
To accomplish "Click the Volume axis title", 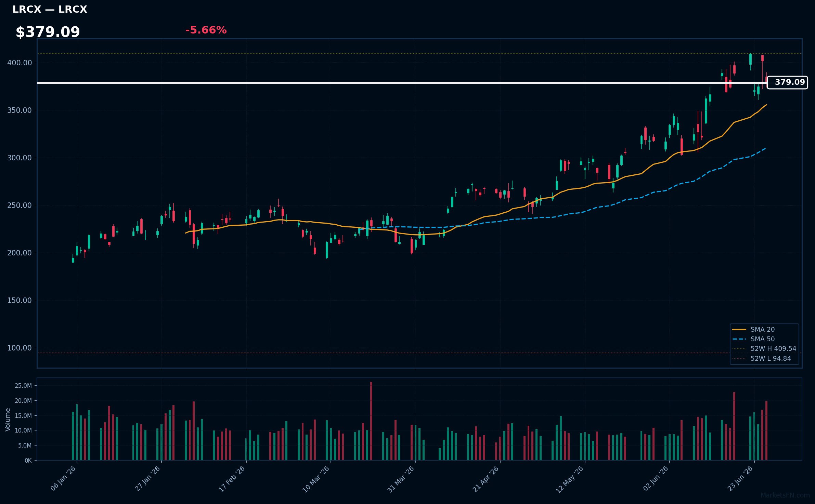I will tap(8, 420).
